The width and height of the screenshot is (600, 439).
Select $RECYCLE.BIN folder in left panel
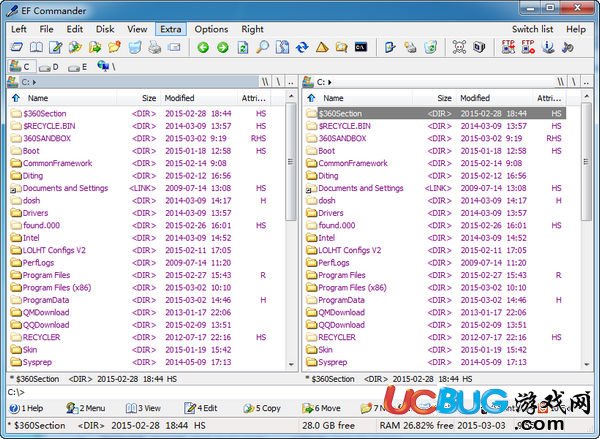point(49,126)
